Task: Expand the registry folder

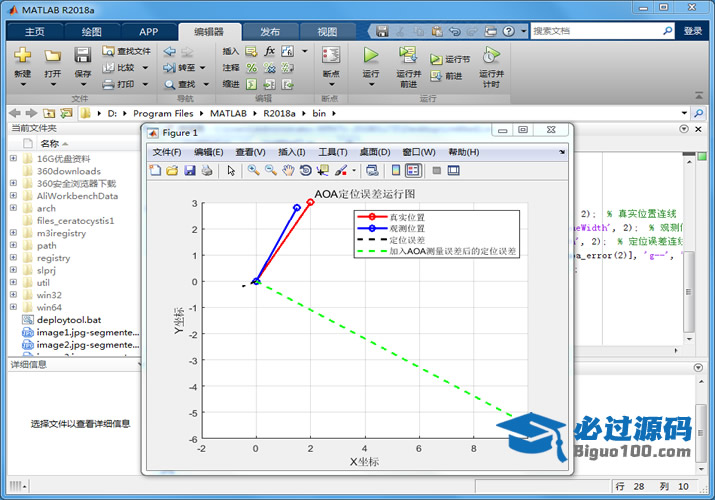Action: tap(13, 257)
